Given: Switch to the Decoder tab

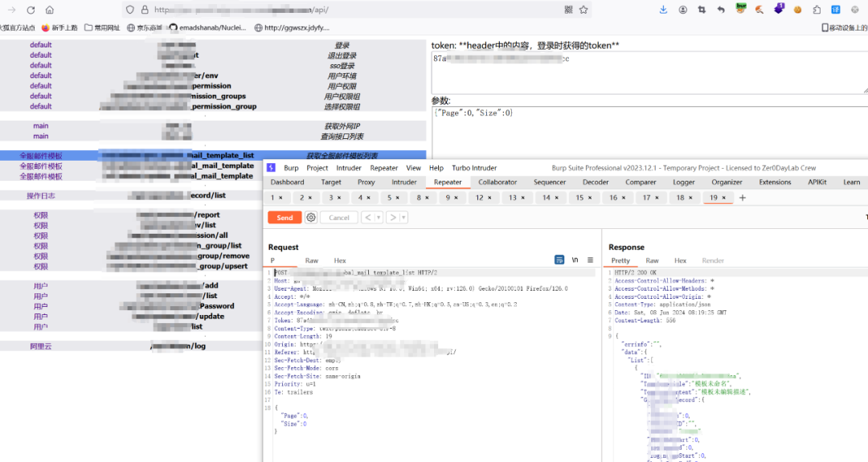Looking at the screenshot, I should click(x=596, y=182).
